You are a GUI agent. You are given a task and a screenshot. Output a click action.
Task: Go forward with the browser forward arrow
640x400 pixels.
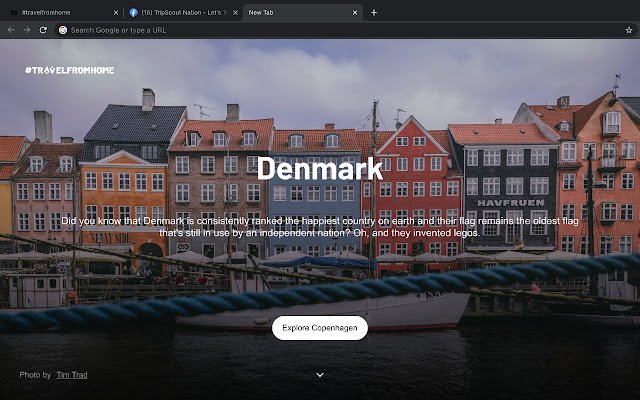coord(27,30)
